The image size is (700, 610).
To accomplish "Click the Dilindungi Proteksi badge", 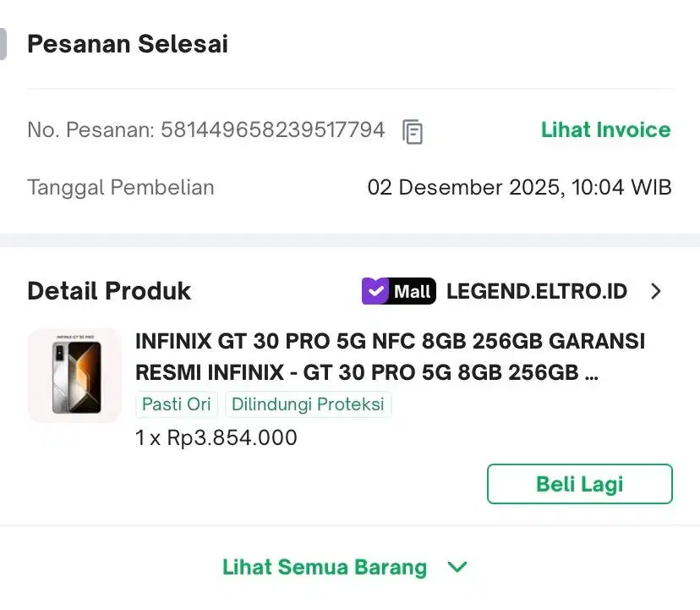I will coord(309,404).
